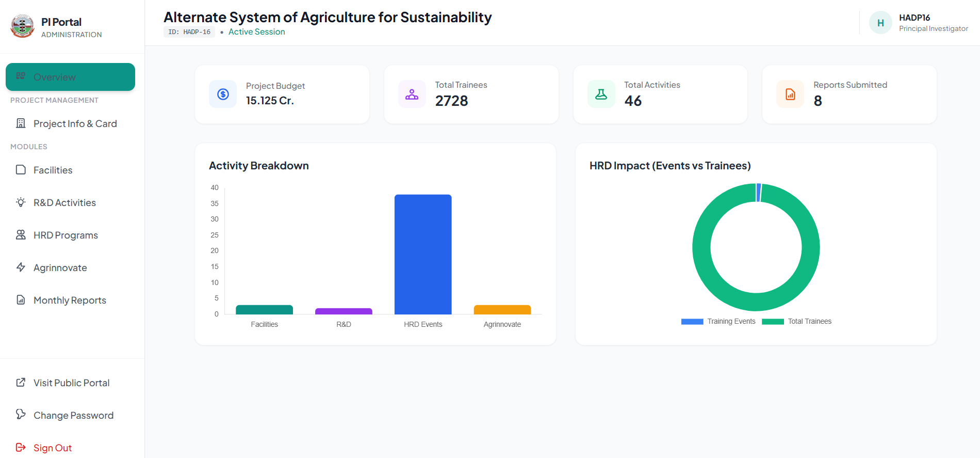
Task: Open the HADP16 profile avatar
Action: click(880, 22)
